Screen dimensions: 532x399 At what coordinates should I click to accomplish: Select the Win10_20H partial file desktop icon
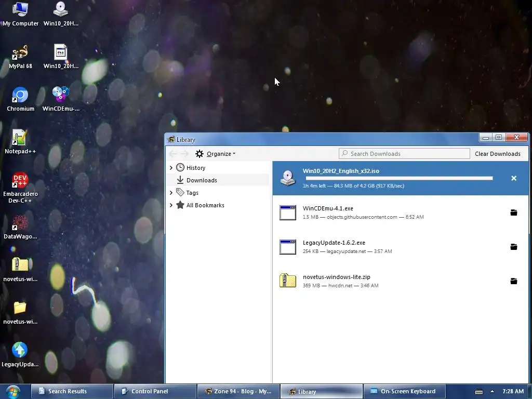click(x=61, y=57)
